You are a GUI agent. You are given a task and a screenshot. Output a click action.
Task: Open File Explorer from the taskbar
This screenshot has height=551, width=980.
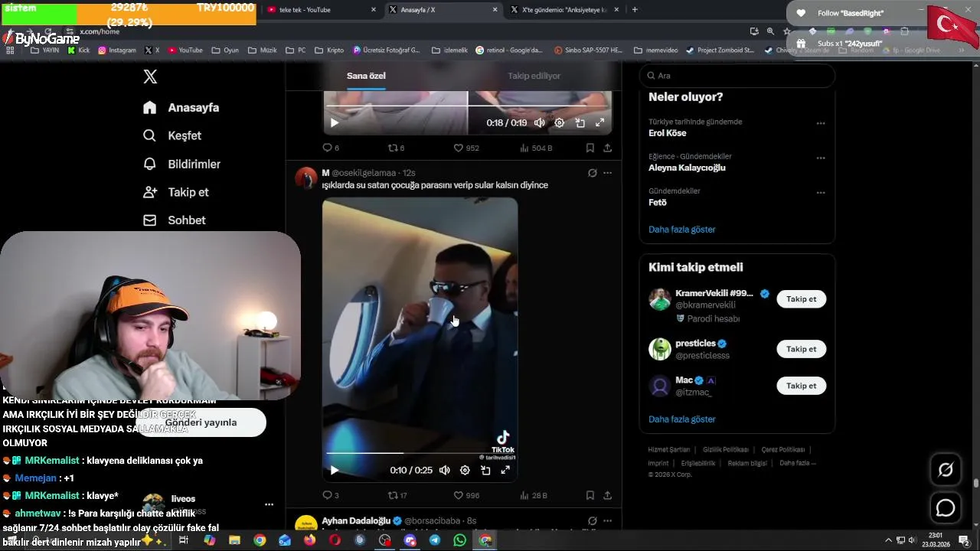234,540
